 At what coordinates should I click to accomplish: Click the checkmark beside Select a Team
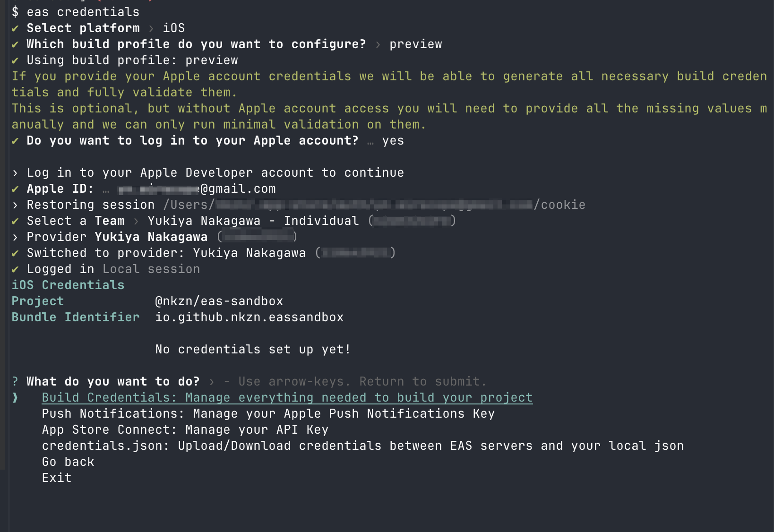tap(15, 221)
